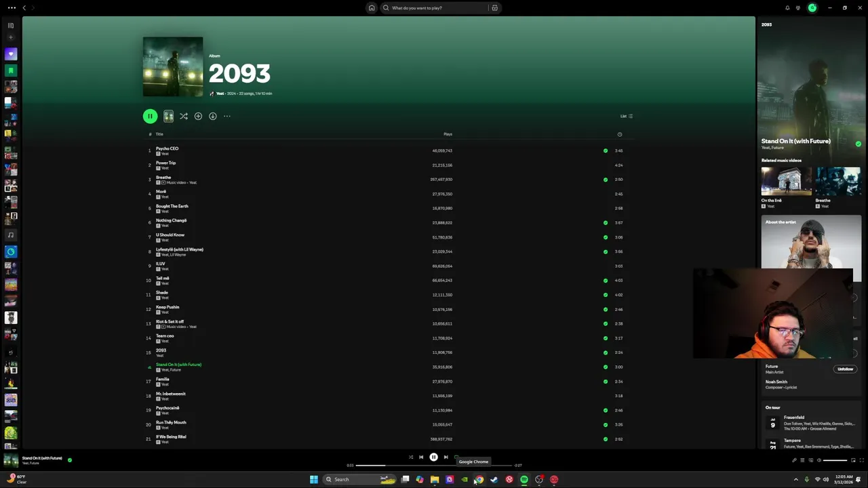Image resolution: width=868 pixels, height=488 pixels.
Task: Open the three-dot app menu at top left
Action: pos(12,7)
